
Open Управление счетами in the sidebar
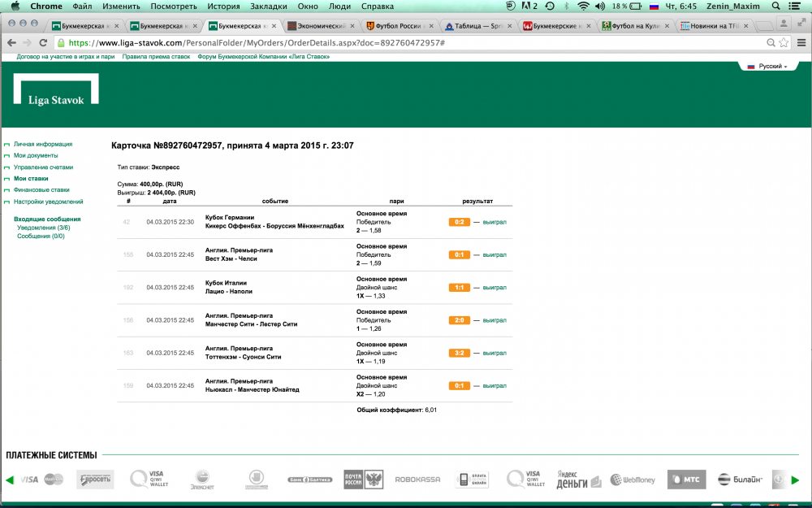click(44, 167)
